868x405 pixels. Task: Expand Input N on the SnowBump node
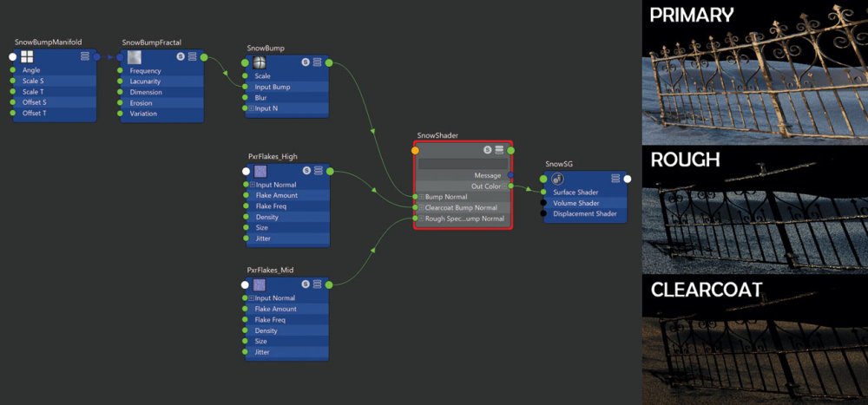253,108
